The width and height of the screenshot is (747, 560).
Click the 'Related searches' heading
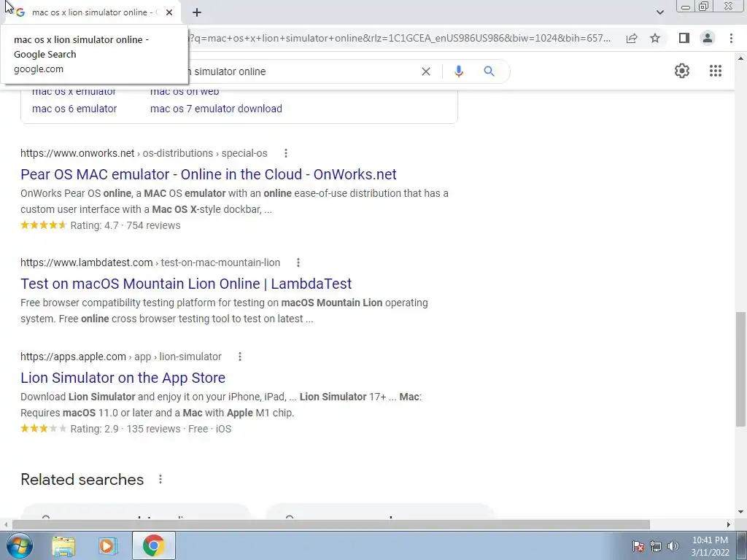[x=82, y=480]
